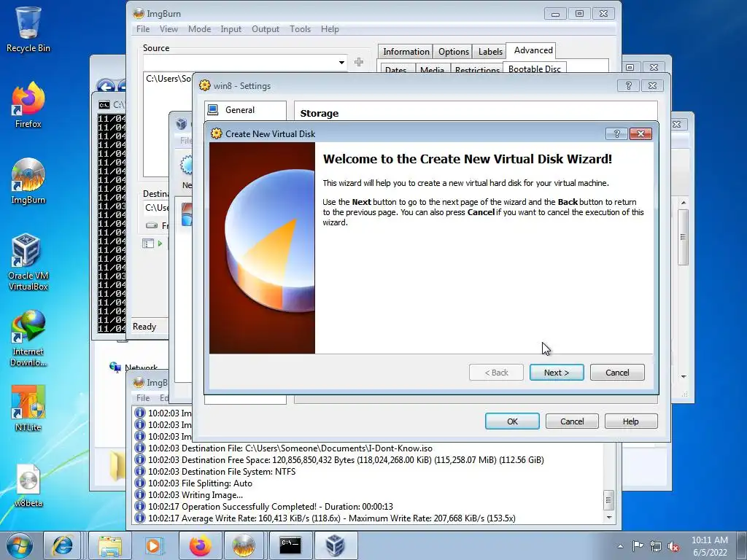Open the ImgBurn Tools menu
Viewport: 747px width, 560px height.
pos(300,29)
